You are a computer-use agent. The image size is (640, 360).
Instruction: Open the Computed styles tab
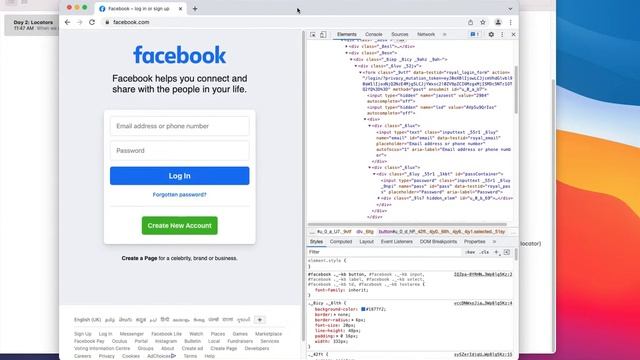click(x=341, y=242)
